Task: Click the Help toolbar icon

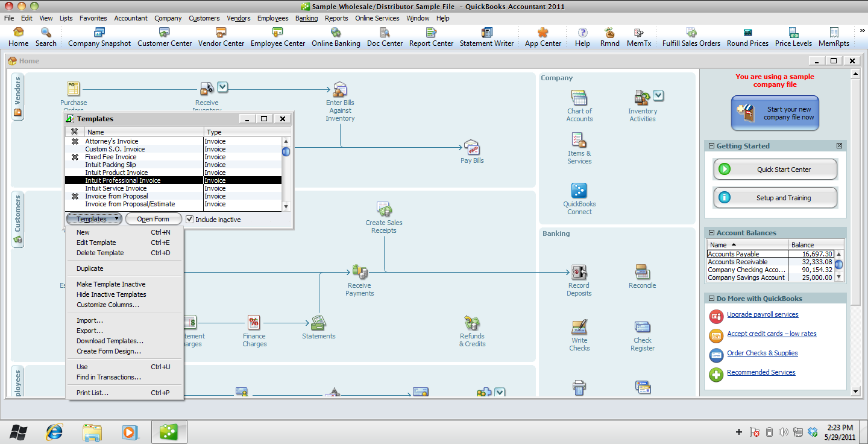Action: [x=582, y=37]
